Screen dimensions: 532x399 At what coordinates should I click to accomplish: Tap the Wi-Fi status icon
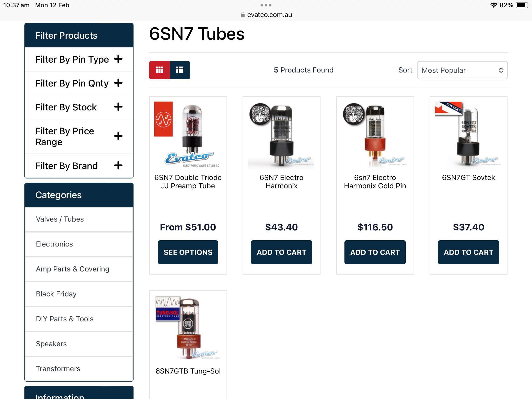click(x=493, y=5)
